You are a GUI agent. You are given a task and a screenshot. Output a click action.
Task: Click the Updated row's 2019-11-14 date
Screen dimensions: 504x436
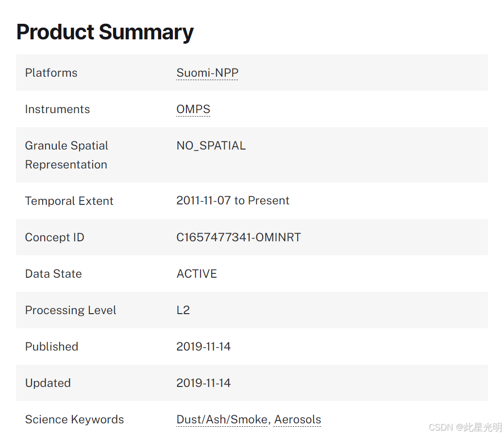tap(203, 383)
